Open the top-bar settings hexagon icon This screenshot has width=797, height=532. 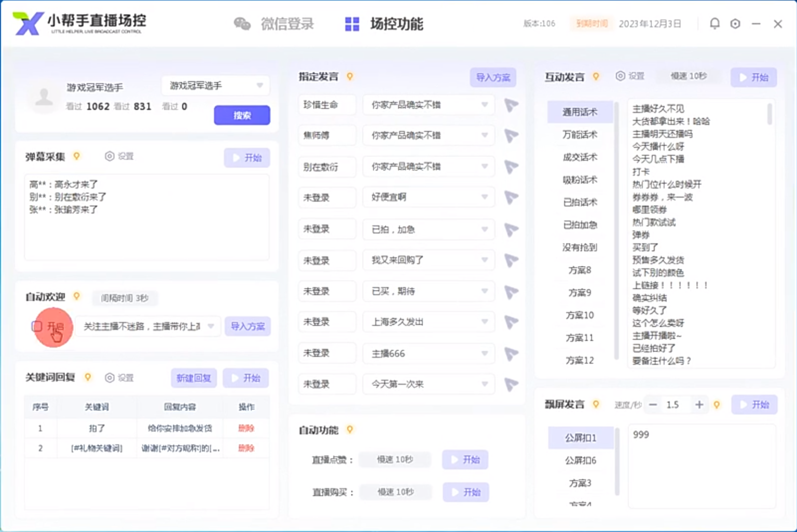[x=735, y=23]
